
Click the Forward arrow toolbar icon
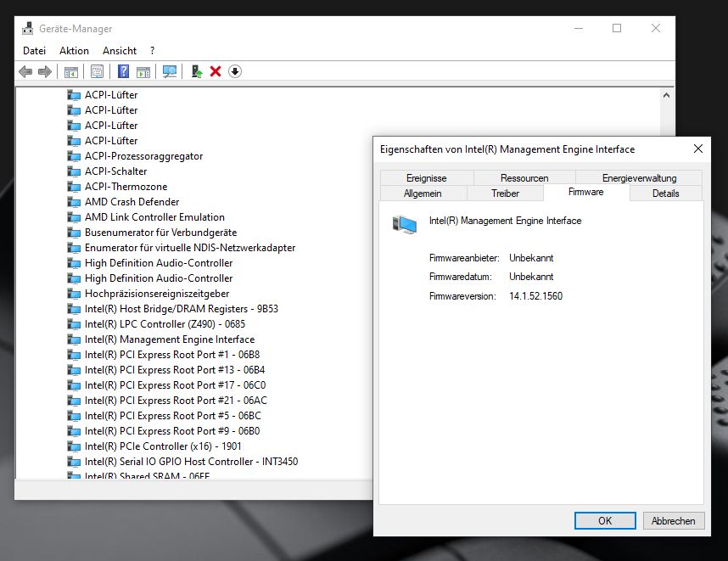45,71
